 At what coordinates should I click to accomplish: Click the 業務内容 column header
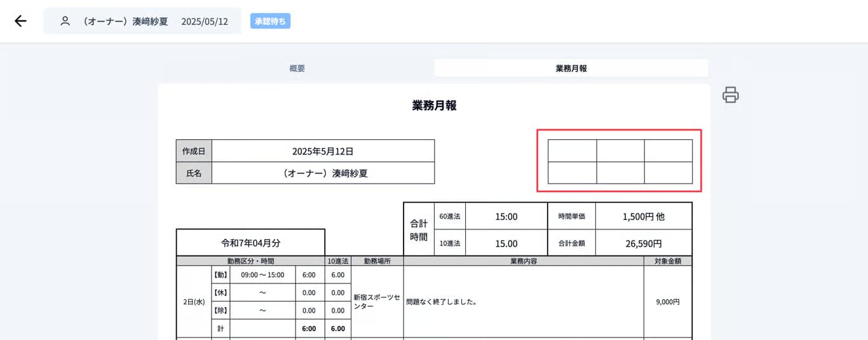524,261
